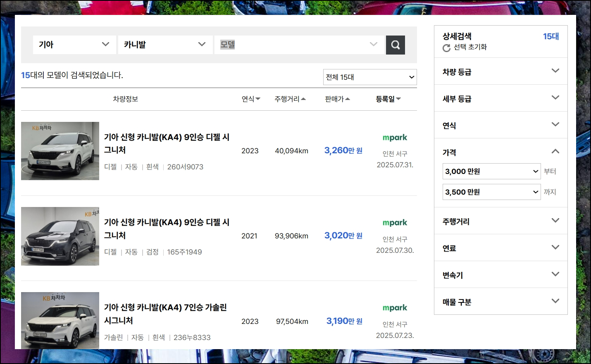Open the 3,500 만원 maximum price dropdown
Image resolution: width=591 pixels, height=364 pixels.
click(x=491, y=192)
